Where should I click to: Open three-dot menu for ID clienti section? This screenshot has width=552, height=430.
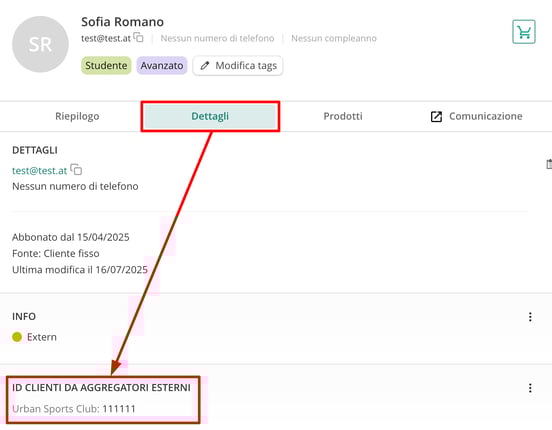[x=530, y=388]
